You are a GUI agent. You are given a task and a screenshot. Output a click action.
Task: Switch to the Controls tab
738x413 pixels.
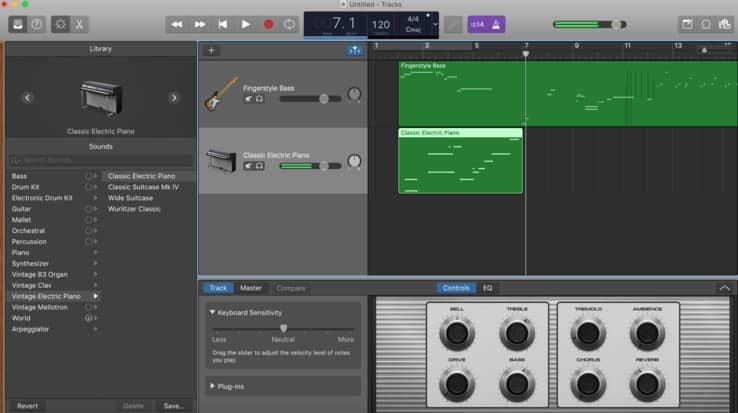pos(456,288)
